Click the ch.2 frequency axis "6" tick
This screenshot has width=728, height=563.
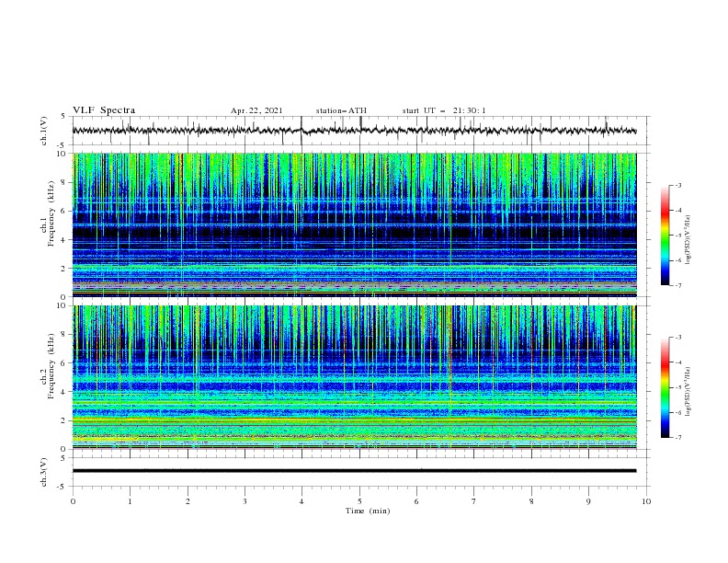(x=64, y=362)
